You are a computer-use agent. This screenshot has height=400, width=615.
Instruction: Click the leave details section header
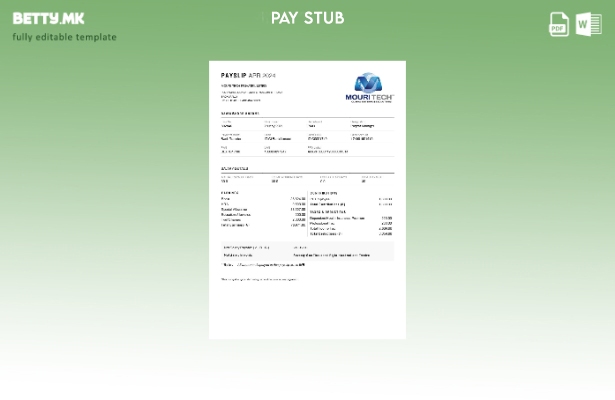pyautogui.click(x=235, y=168)
